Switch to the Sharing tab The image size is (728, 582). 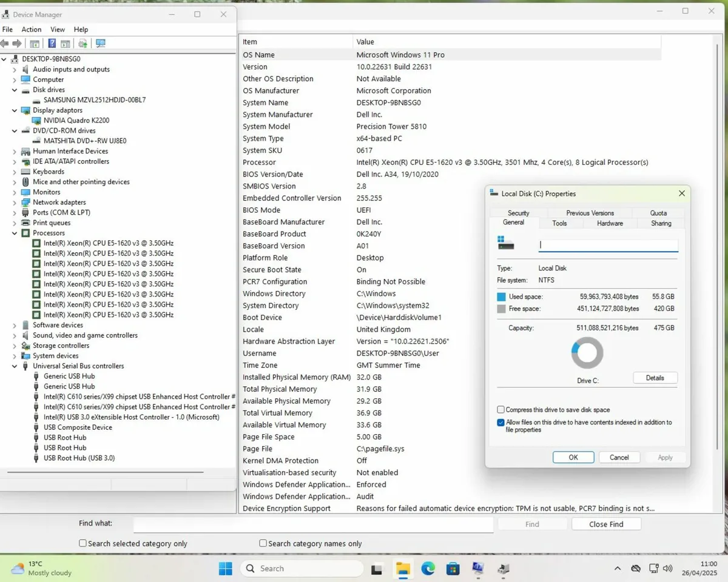point(661,223)
